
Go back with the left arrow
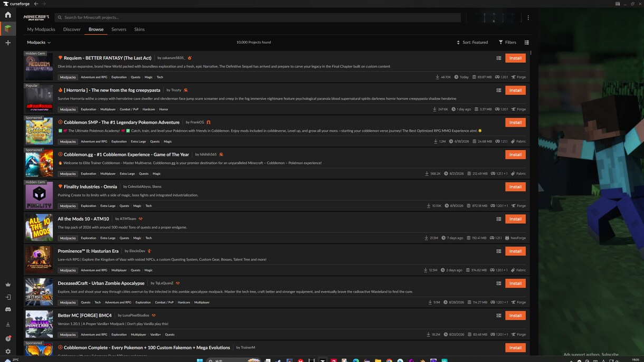[x=36, y=4]
